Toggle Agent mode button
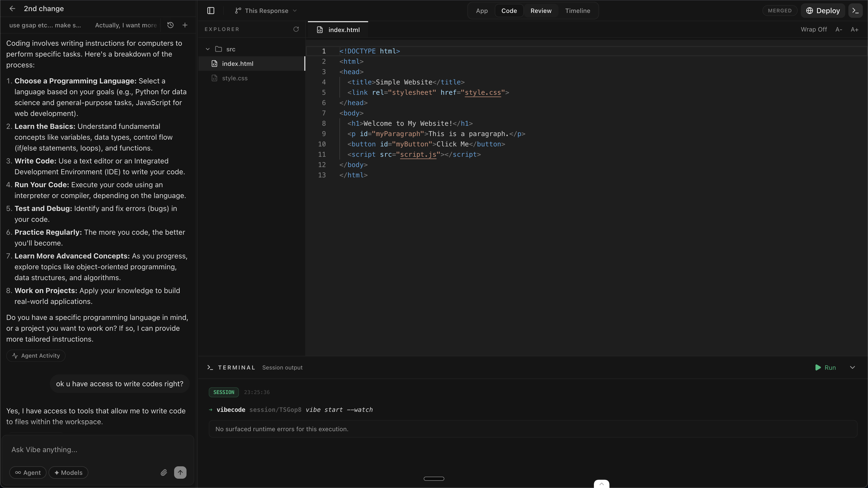 [x=28, y=473]
